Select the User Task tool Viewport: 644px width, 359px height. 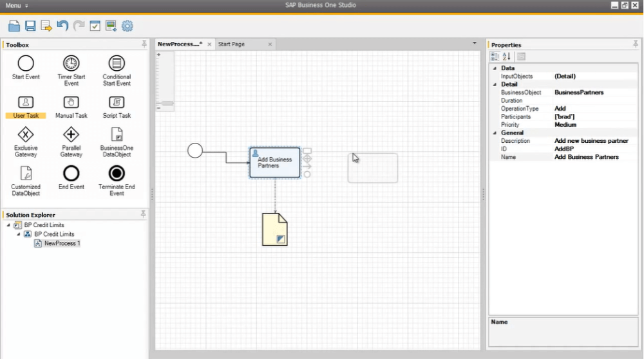click(26, 107)
